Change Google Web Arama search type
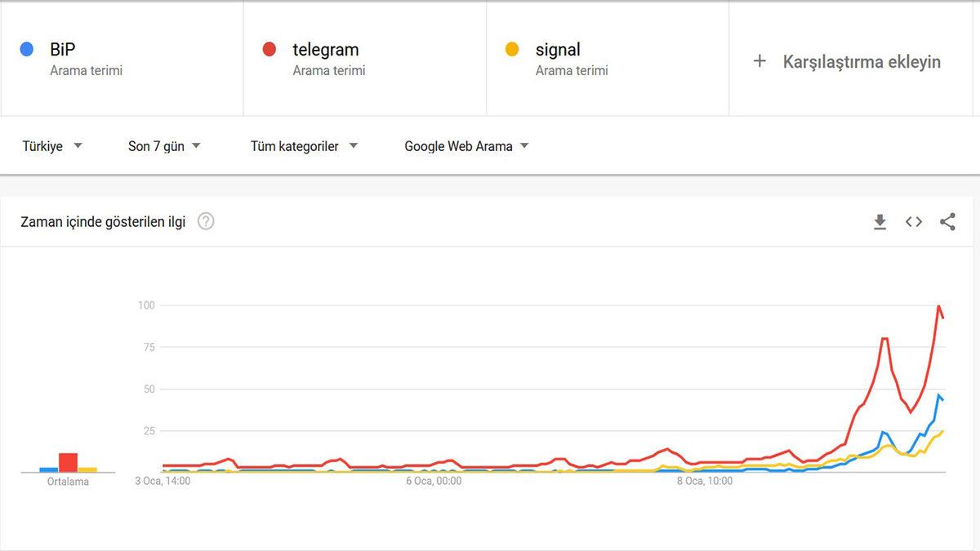980x551 pixels. point(466,146)
